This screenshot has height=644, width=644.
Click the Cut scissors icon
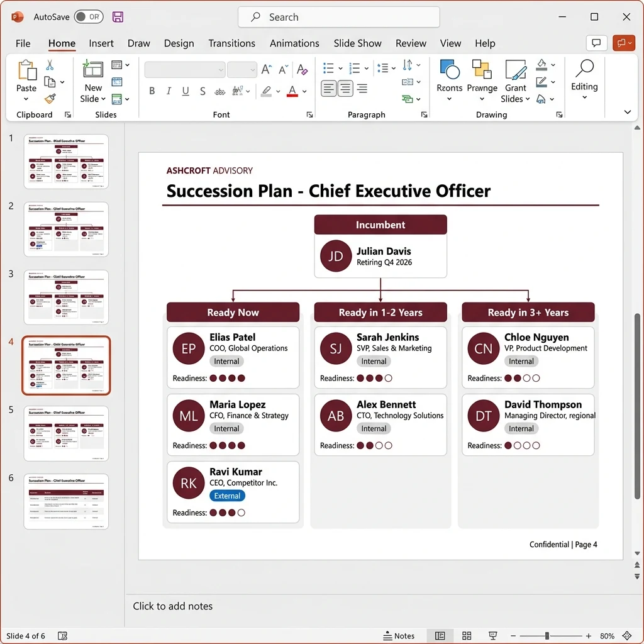(50, 65)
